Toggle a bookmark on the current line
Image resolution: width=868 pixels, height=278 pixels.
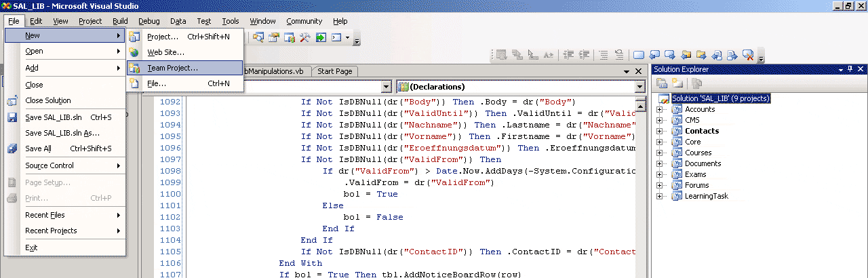pos(639,55)
